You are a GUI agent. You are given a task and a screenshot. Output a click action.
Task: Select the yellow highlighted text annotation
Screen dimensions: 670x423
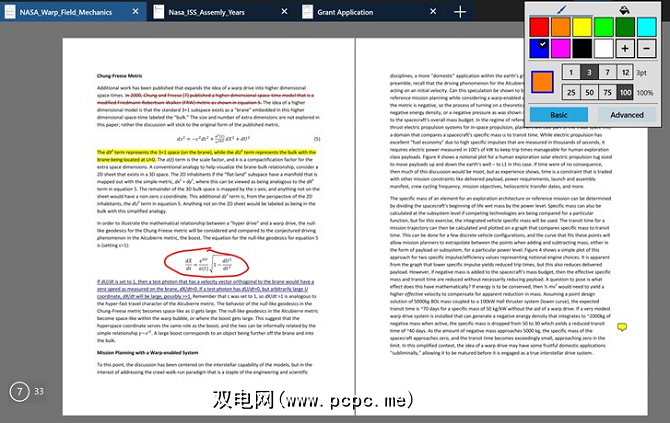[206, 156]
